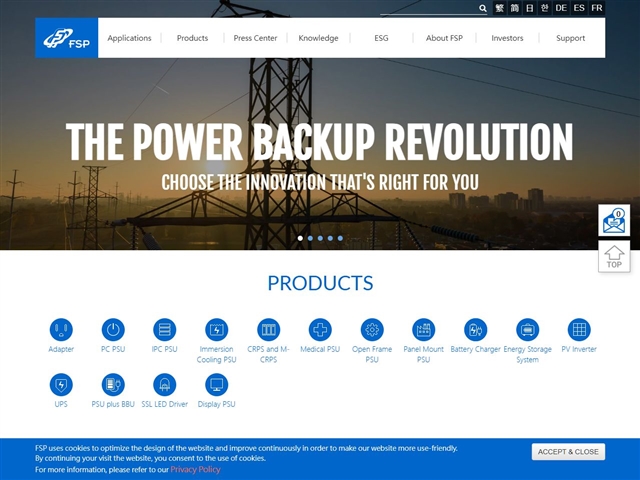Open the Support menu item
Image resolution: width=640 pixels, height=480 pixels.
tap(570, 38)
